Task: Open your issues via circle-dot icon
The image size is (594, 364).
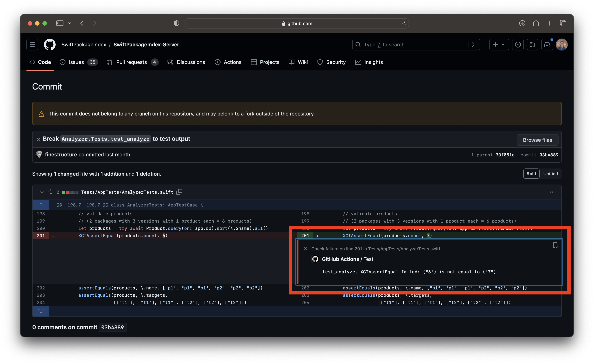Action: (518, 45)
